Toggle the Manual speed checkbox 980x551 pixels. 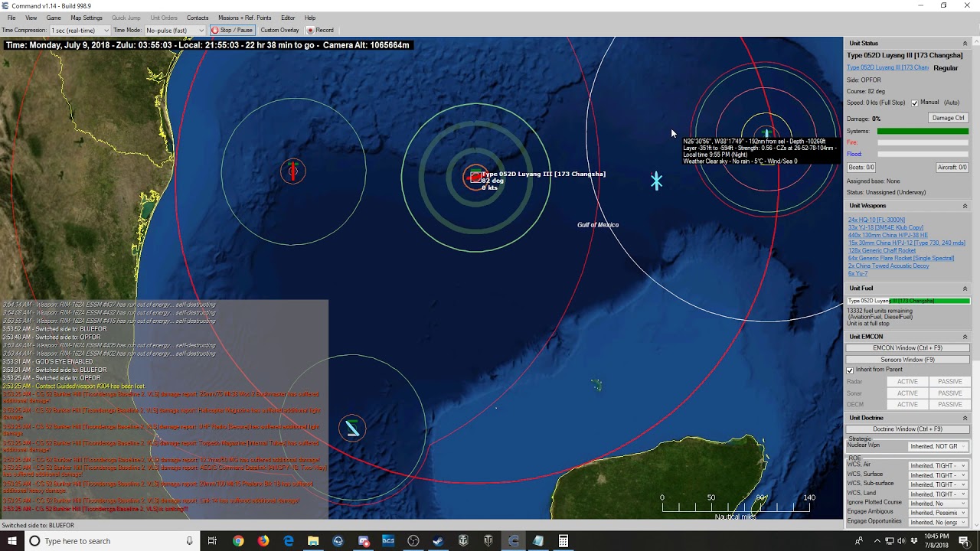coord(914,103)
